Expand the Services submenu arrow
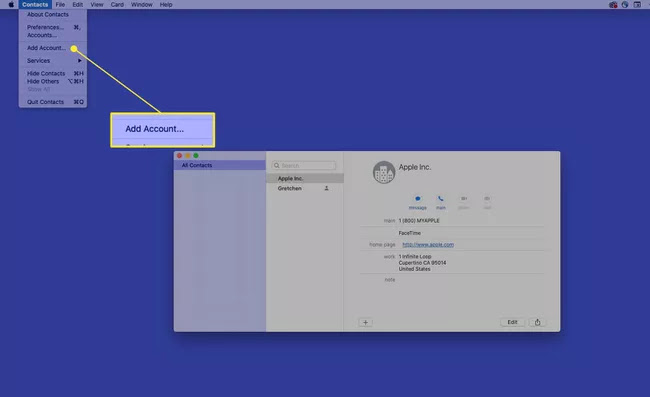 [80, 61]
